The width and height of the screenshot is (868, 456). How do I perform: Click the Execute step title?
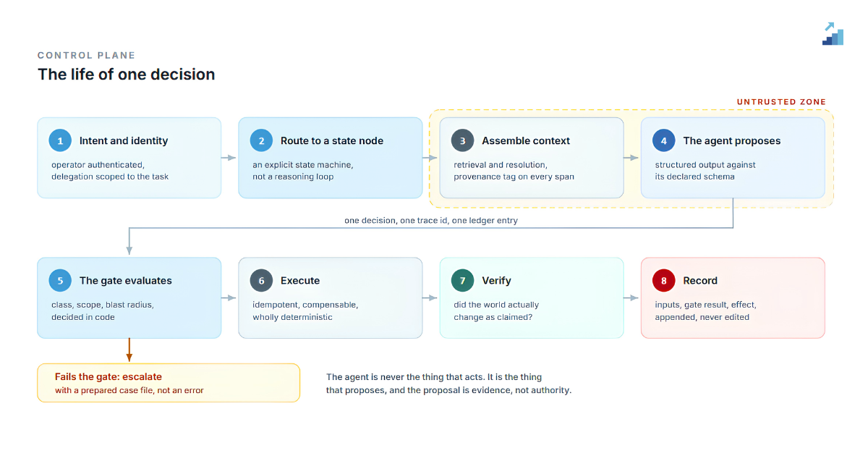point(300,281)
